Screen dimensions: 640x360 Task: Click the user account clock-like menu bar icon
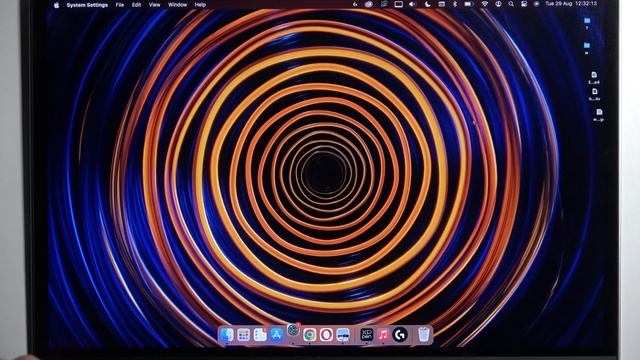click(x=498, y=4)
